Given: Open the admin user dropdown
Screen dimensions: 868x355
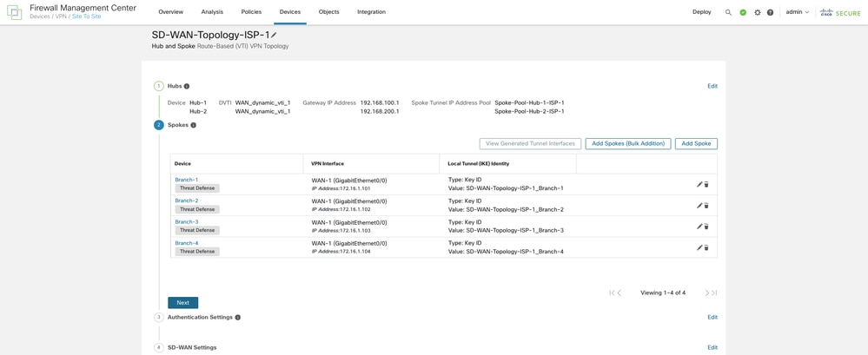Looking at the screenshot, I should pyautogui.click(x=798, y=12).
